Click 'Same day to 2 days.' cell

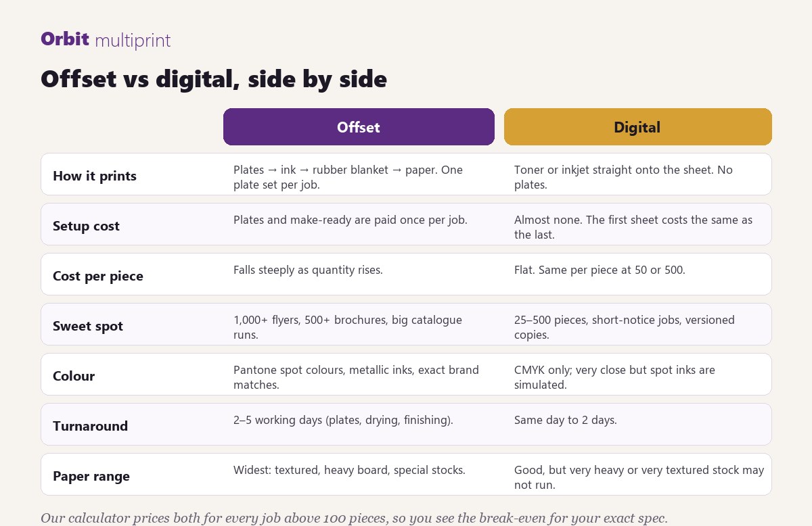(x=566, y=420)
